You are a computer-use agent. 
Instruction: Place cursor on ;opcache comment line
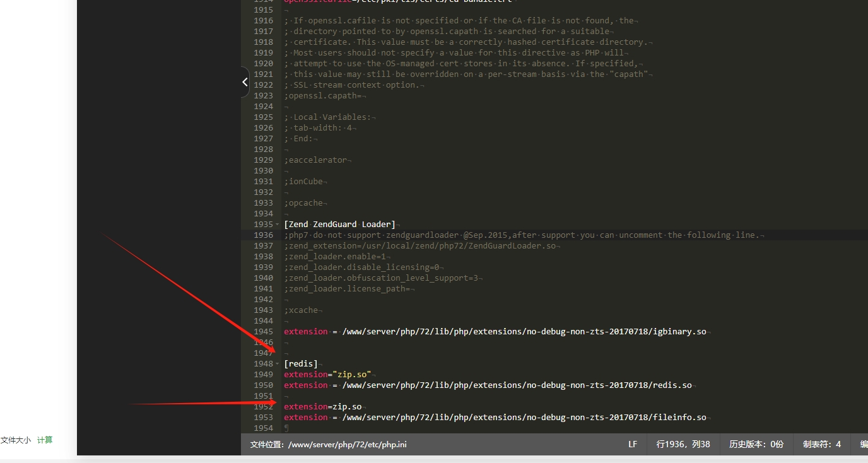305,202
